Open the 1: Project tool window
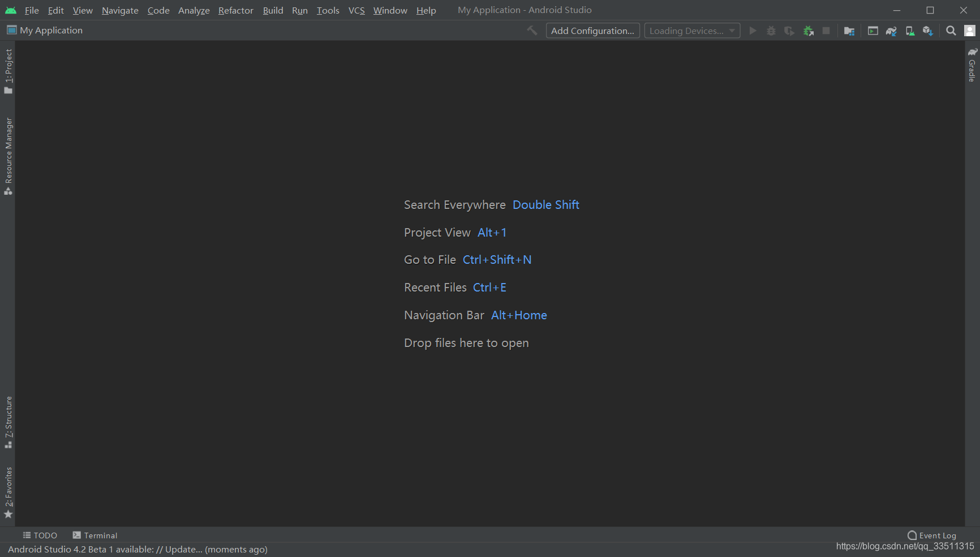The width and height of the screenshot is (980, 557). (x=8, y=71)
